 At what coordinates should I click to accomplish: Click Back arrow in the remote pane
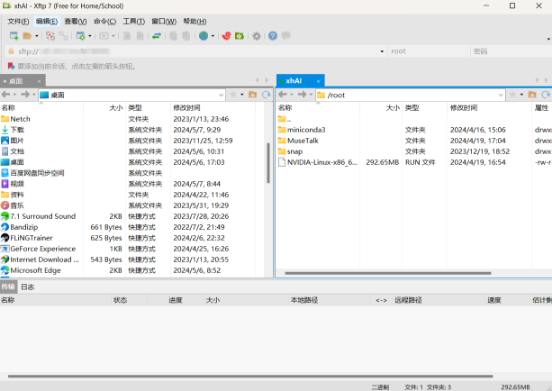(283, 94)
